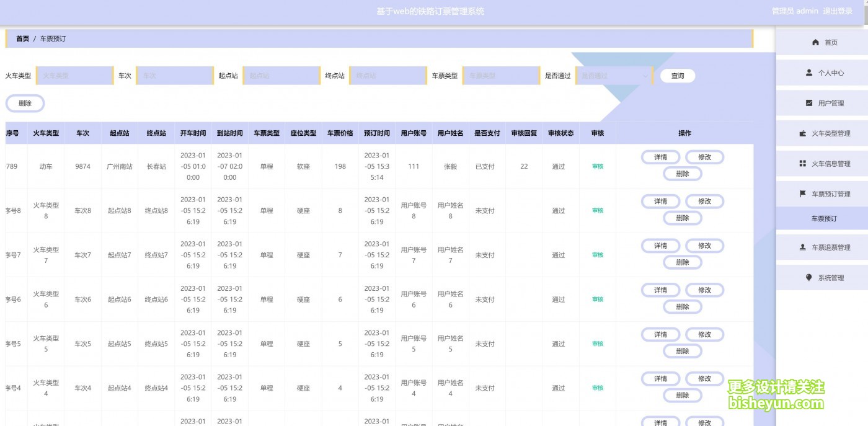
Task: Click the pin icon for 系统管理
Action: 809,278
